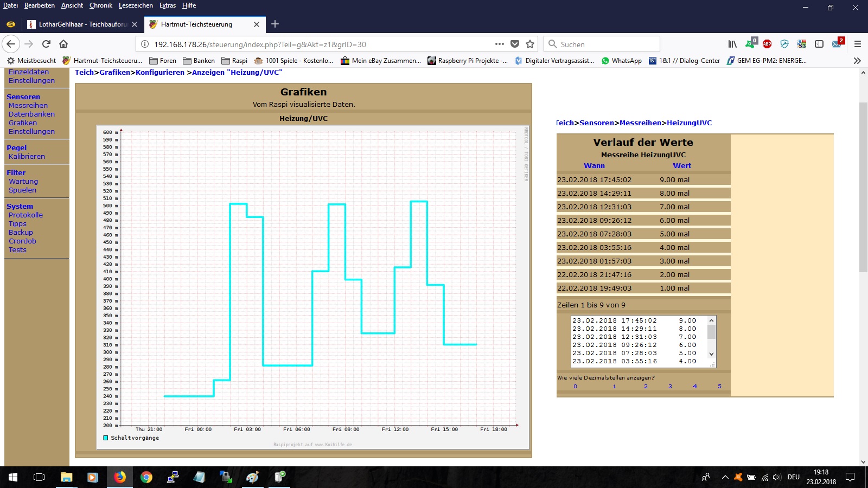Open the Firefox hamburger menu
868x488 pixels.
858,44
